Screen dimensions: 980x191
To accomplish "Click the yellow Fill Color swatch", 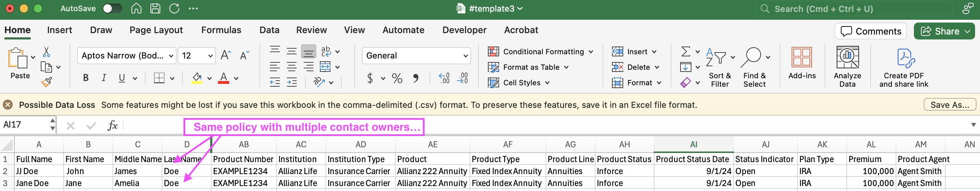I will 197,78.
